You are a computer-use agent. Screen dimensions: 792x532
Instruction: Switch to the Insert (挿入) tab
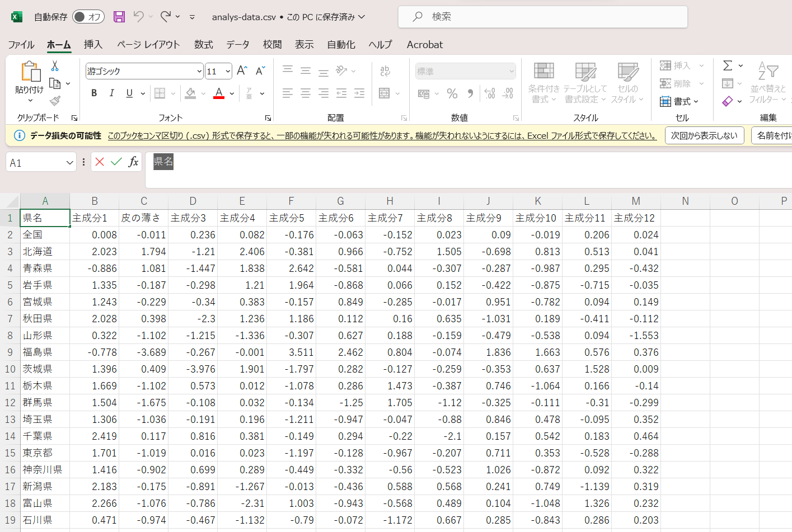coord(93,44)
